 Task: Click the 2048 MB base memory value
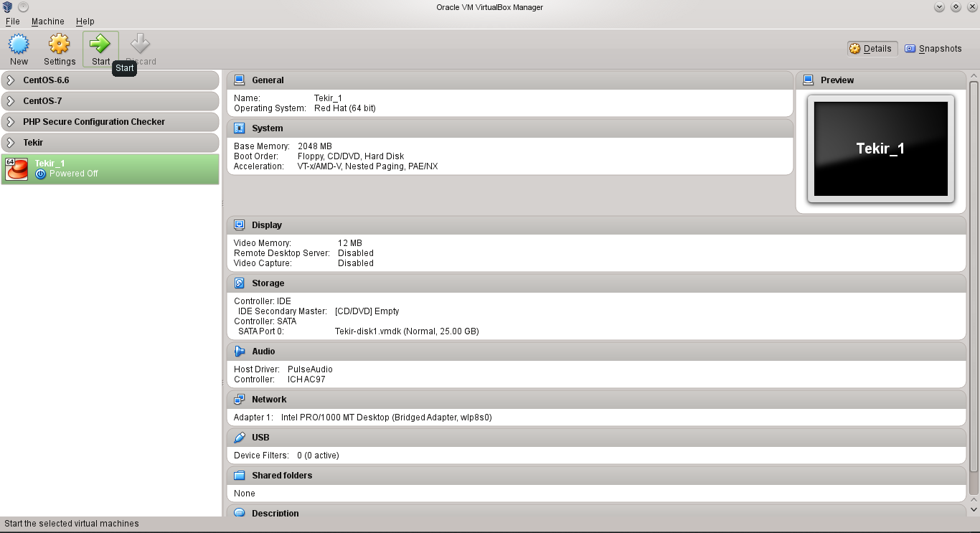click(x=315, y=146)
